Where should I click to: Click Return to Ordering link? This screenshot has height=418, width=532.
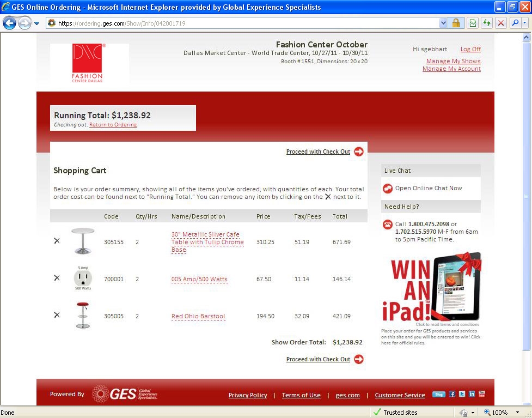coord(113,125)
